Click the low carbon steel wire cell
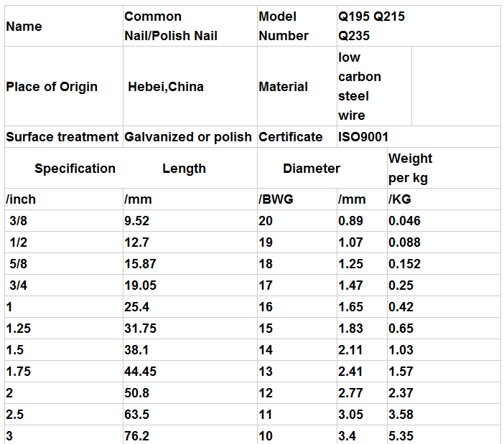Image resolution: width=504 pixels, height=444 pixels. 360,86
